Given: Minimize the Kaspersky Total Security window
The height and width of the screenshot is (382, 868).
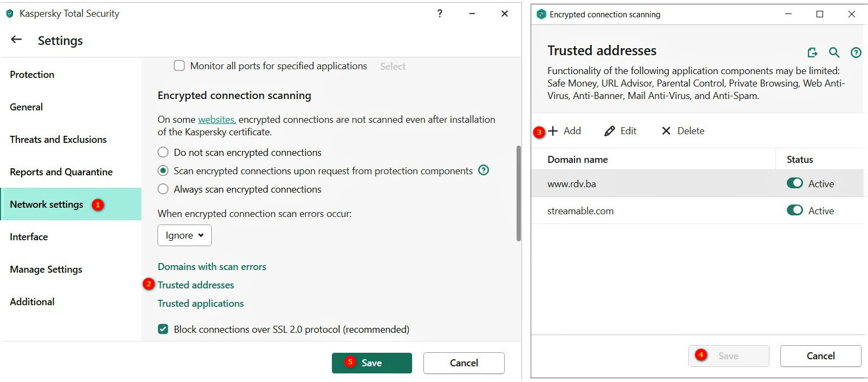Looking at the screenshot, I should 472,14.
